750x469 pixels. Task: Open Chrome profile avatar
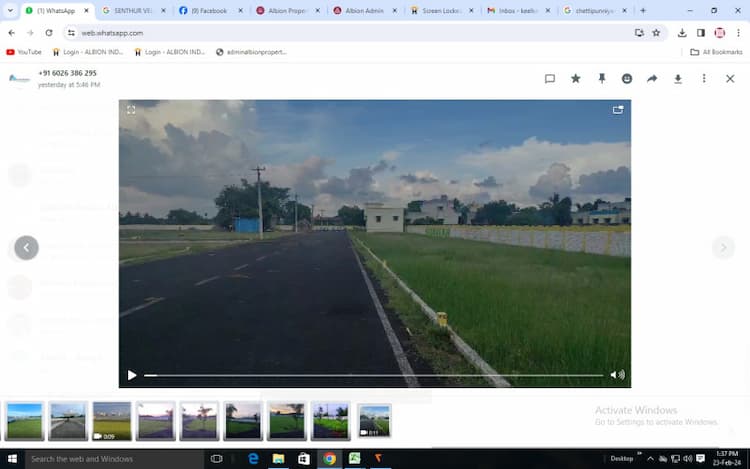click(719, 33)
